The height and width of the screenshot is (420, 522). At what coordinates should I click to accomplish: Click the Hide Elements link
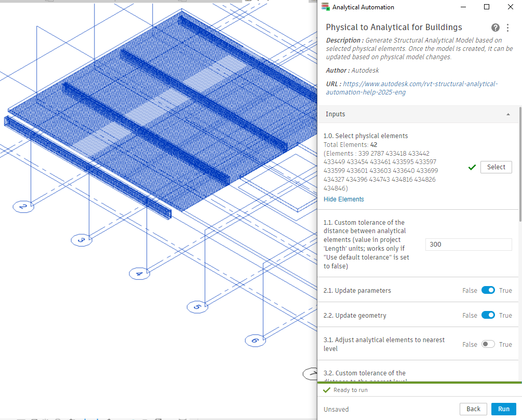(343, 199)
